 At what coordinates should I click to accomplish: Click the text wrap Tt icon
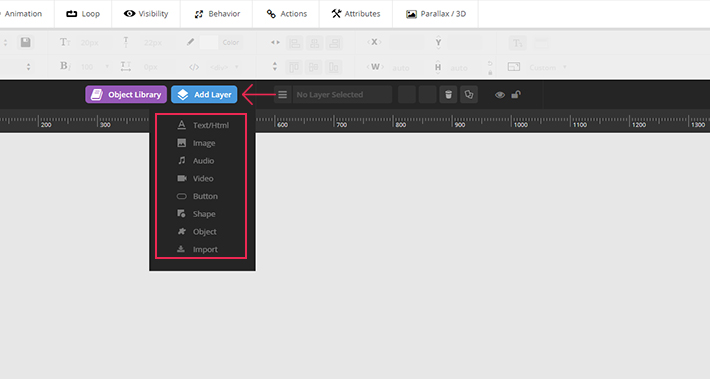click(518, 43)
